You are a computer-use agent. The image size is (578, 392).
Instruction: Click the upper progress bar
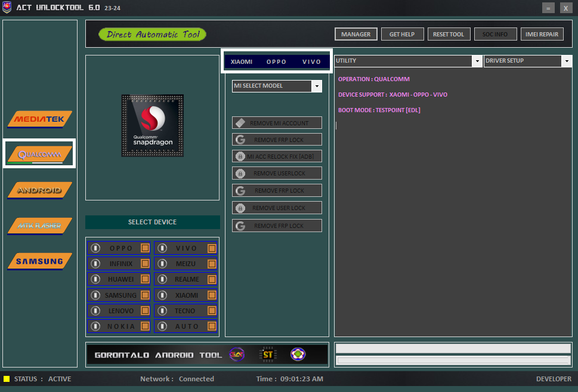(x=453, y=348)
